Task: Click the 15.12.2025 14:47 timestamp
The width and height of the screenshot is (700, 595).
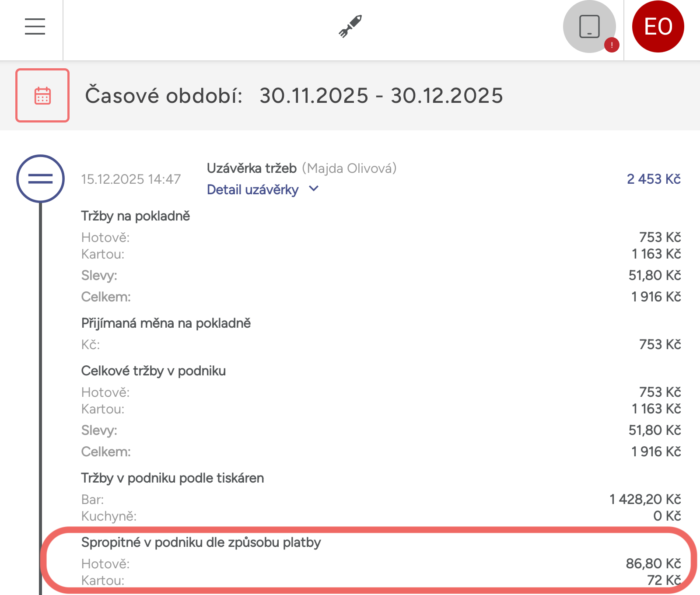Action: click(131, 179)
